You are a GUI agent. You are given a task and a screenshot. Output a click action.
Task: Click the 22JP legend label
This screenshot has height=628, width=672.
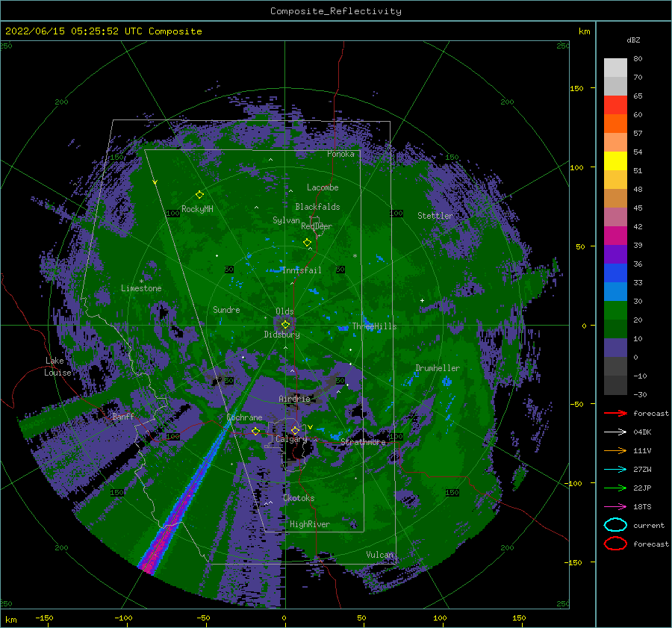(x=642, y=488)
